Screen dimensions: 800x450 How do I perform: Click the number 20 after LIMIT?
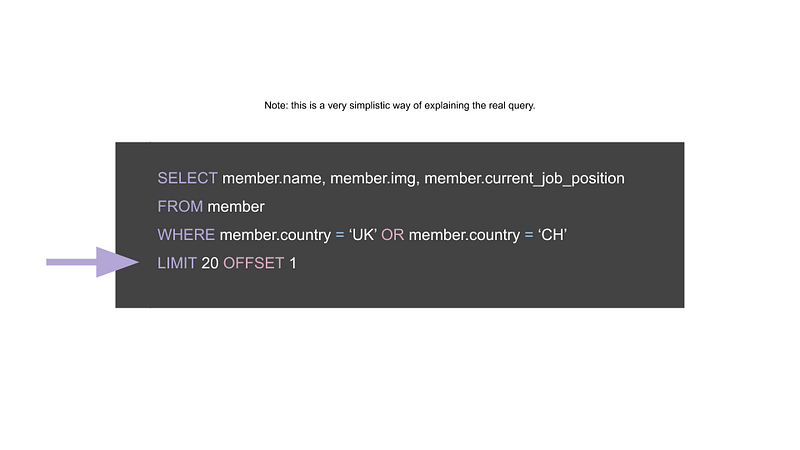(210, 263)
